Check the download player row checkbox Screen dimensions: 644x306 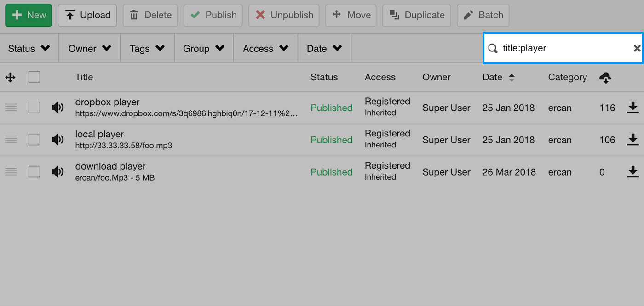pyautogui.click(x=34, y=172)
